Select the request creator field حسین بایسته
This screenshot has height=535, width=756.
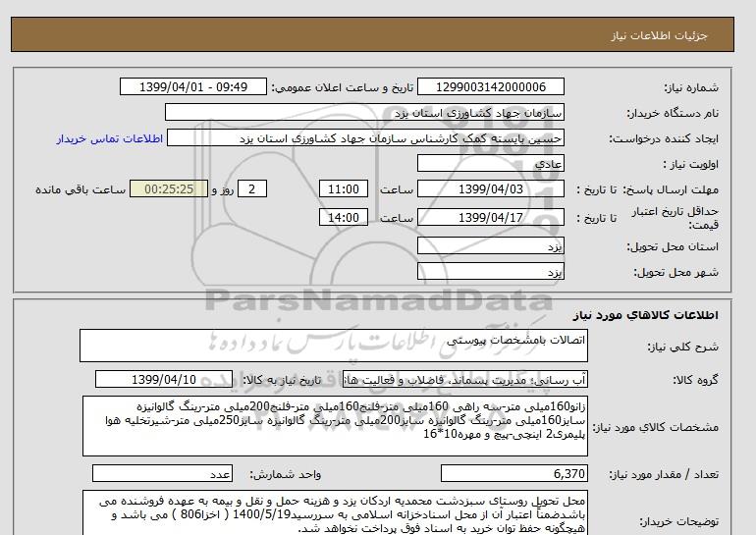point(365,138)
